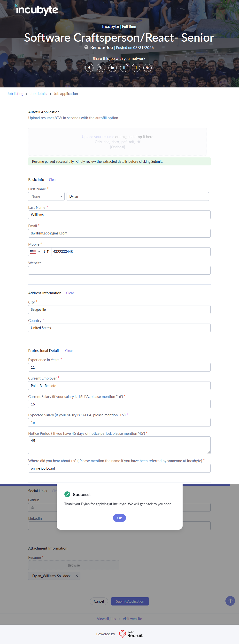Share job on LinkedIn
Screen dimensions: 239x644
[x=113, y=68]
